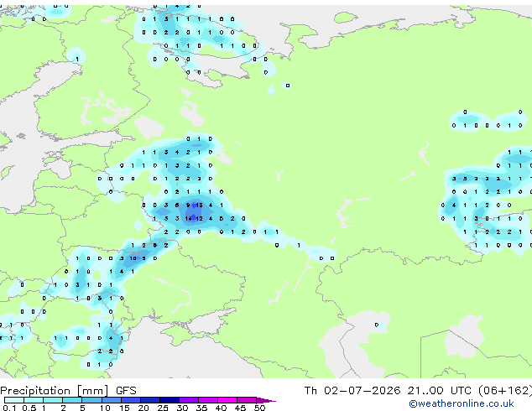Click the date "02-07-2026"
The height and width of the screenshot is (411, 532).
362,390
